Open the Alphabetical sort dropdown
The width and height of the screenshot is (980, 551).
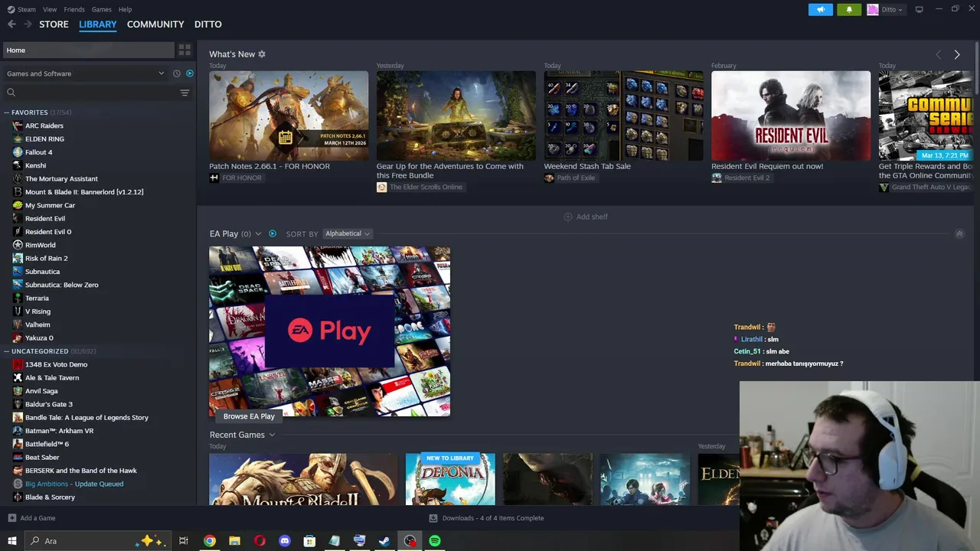coord(347,233)
